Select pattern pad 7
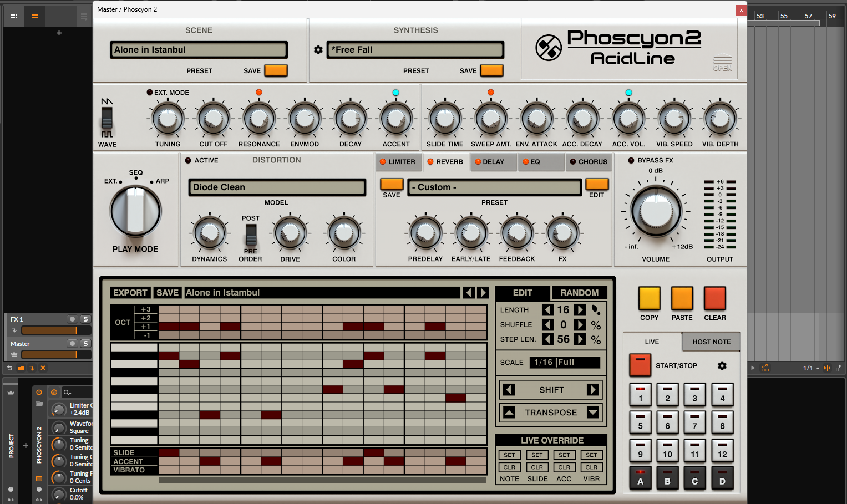This screenshot has height=504, width=847. tap(694, 422)
